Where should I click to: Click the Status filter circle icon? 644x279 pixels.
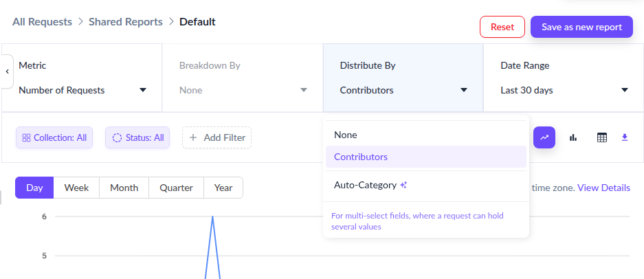117,137
